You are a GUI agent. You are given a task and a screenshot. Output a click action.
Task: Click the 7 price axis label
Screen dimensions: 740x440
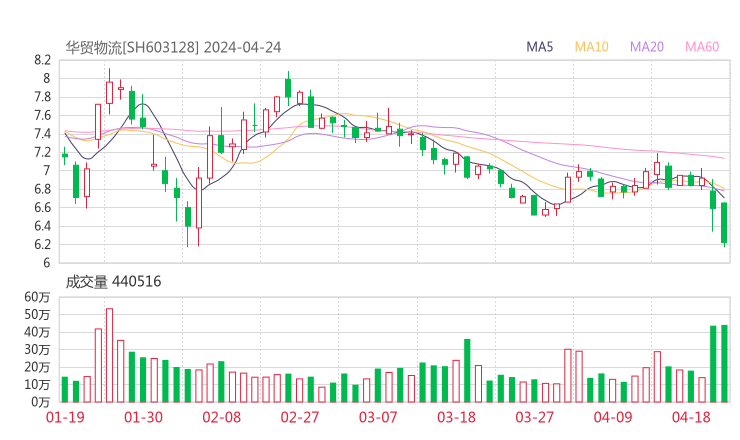point(46,170)
